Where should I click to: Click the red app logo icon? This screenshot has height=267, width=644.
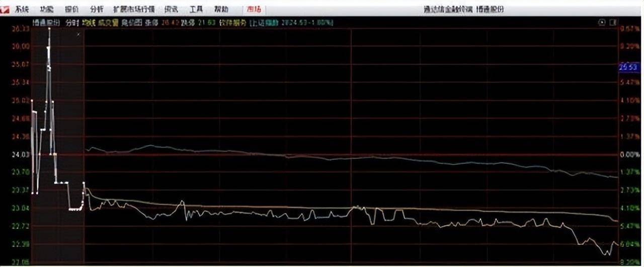point(5,9)
